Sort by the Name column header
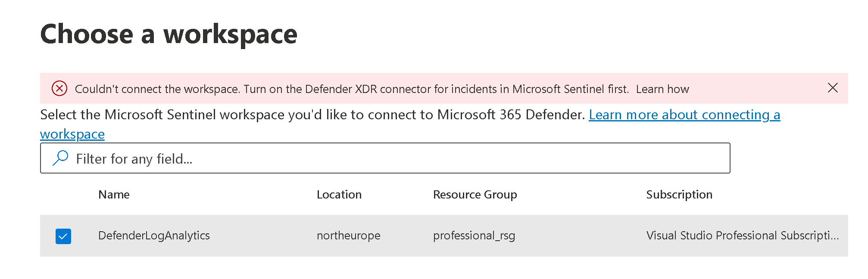 (114, 195)
